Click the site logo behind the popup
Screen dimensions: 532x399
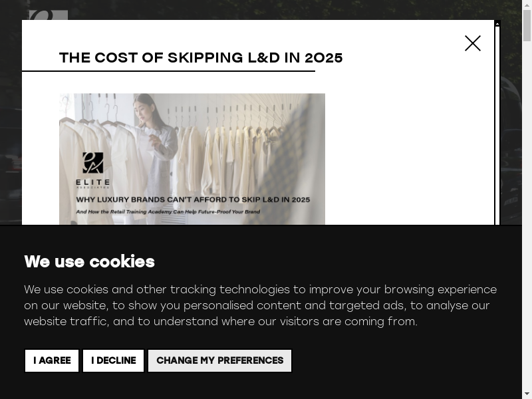48,15
